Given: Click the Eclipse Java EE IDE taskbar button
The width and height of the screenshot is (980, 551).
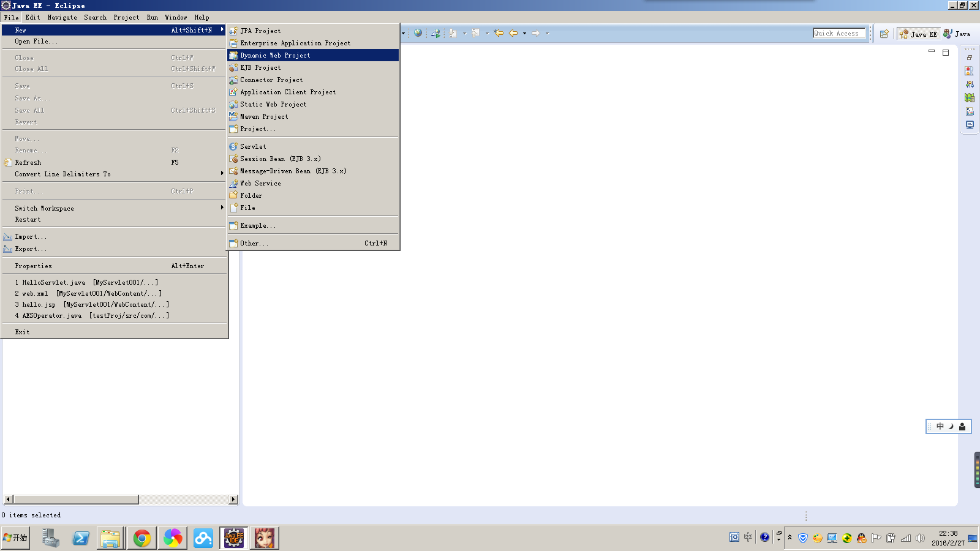Looking at the screenshot, I should pyautogui.click(x=234, y=538).
